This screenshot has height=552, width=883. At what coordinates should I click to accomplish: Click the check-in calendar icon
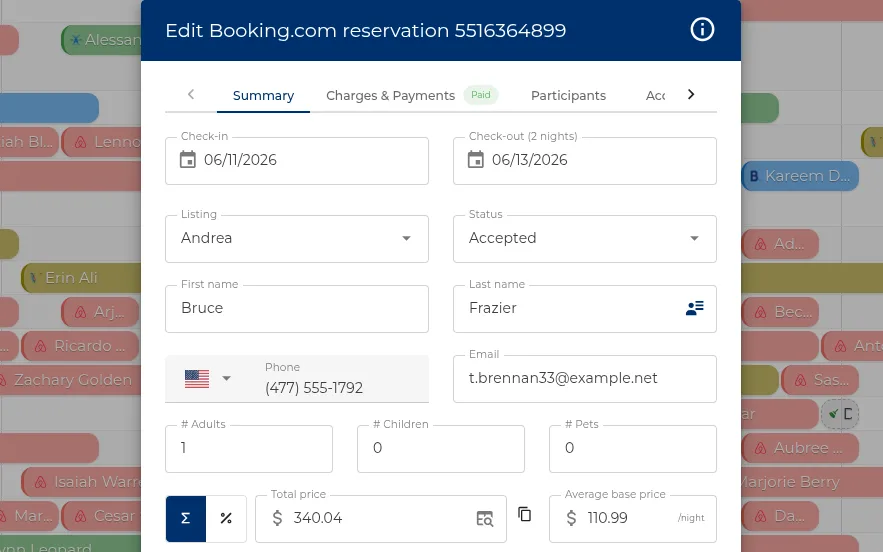[188, 160]
